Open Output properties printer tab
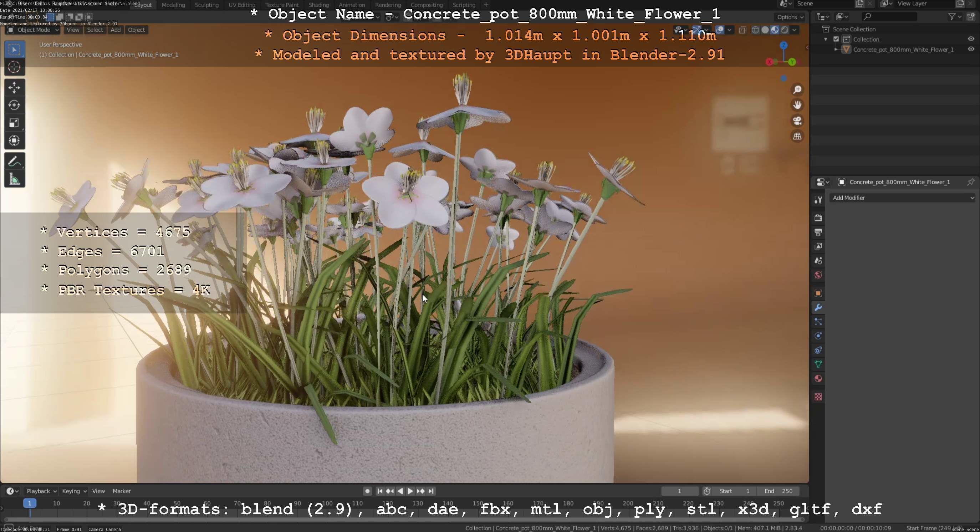This screenshot has width=980, height=532. point(818,232)
